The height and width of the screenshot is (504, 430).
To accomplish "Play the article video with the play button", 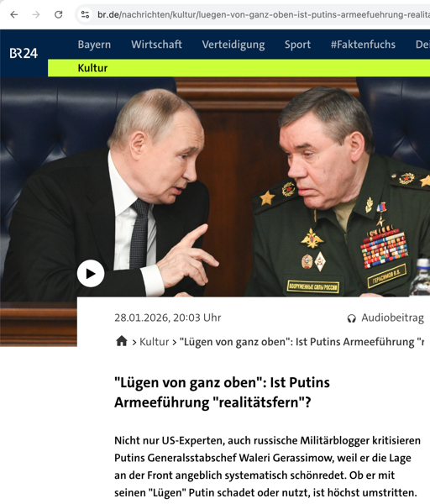I will pos(91,274).
